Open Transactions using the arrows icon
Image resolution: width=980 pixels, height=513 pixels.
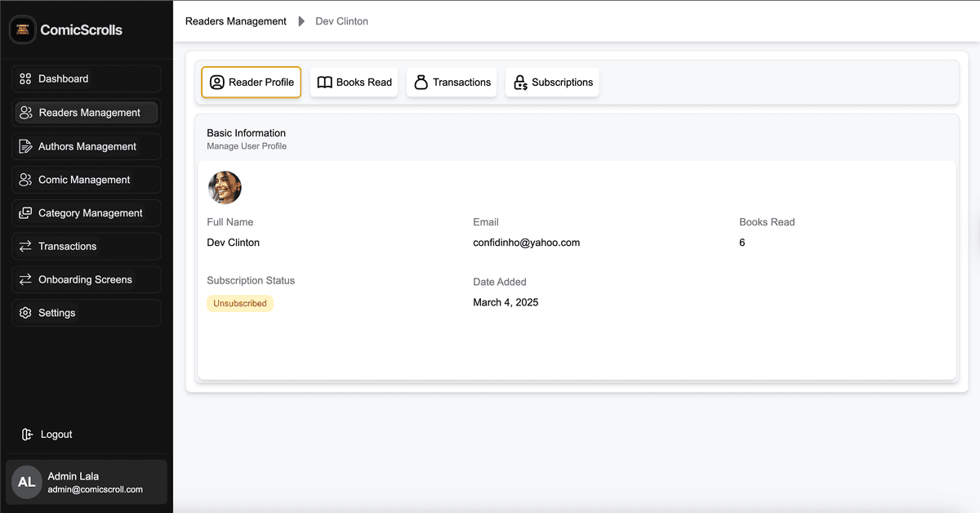(x=24, y=246)
